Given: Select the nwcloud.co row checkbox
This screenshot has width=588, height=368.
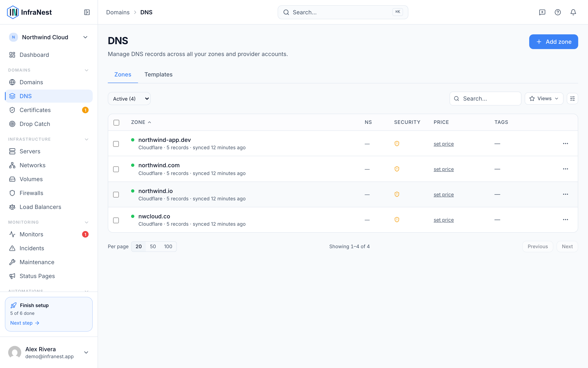Looking at the screenshot, I should (x=116, y=220).
